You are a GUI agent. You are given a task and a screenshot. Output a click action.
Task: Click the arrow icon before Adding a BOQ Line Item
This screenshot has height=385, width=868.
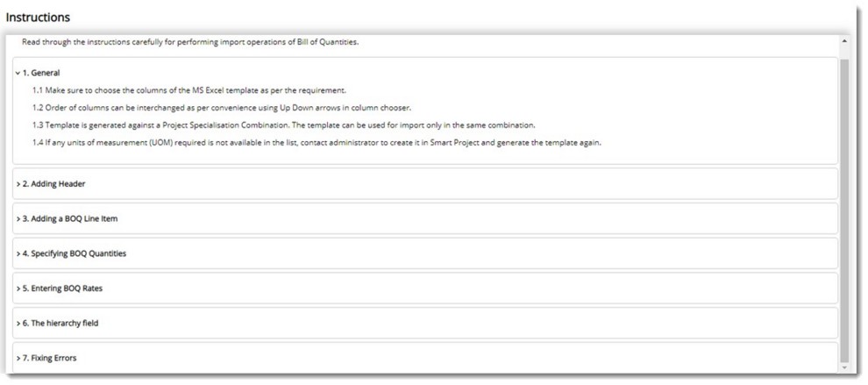coord(18,218)
